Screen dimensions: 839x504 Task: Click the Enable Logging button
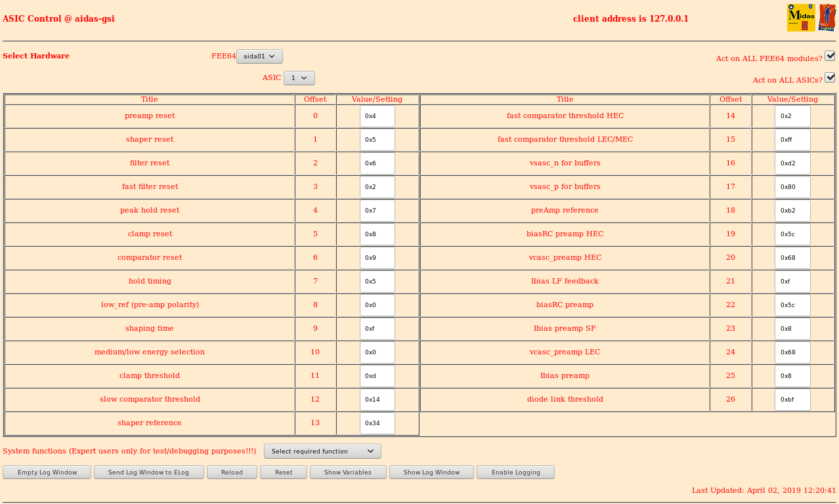pyautogui.click(x=515, y=472)
